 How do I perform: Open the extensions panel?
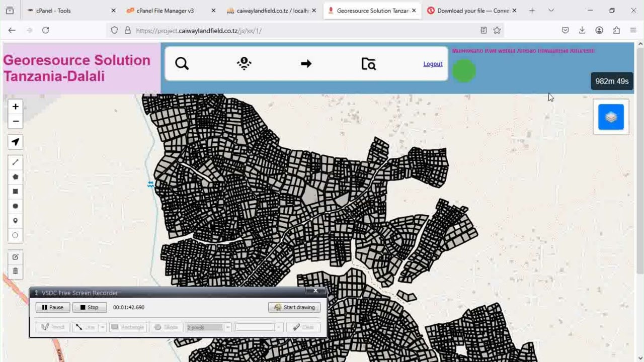pyautogui.click(x=616, y=30)
